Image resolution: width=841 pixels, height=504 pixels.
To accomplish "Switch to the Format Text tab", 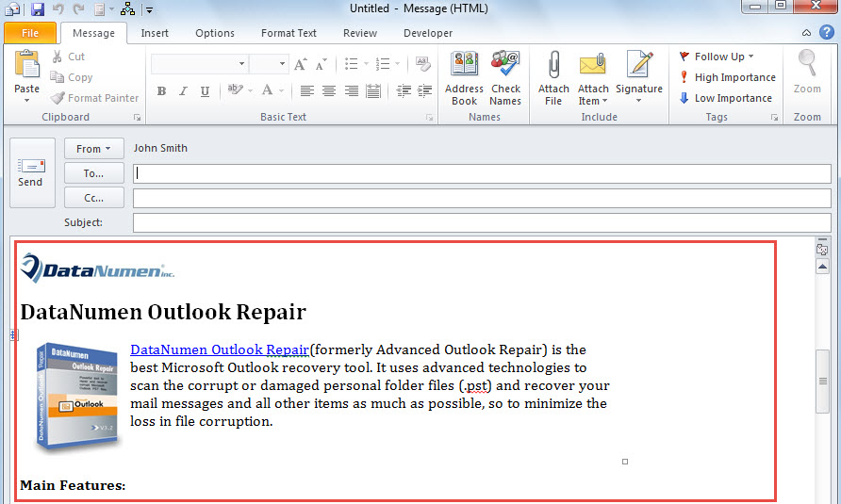I will 289,33.
